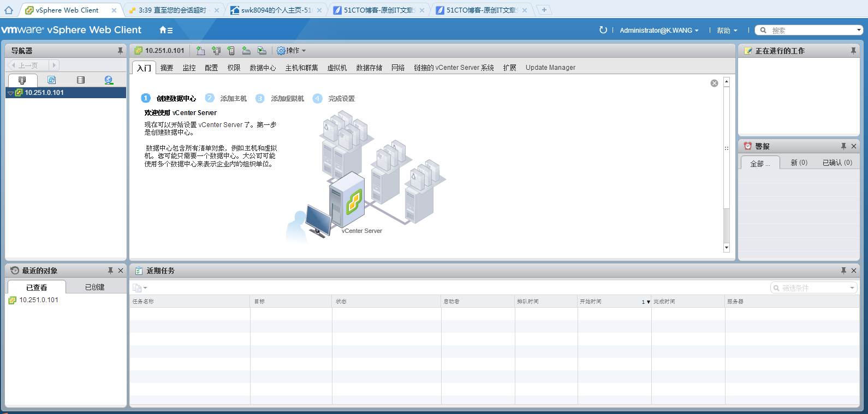Screen dimensions: 868x414
Task: Click scroll down arrow in getting started pane
Action: click(726, 248)
